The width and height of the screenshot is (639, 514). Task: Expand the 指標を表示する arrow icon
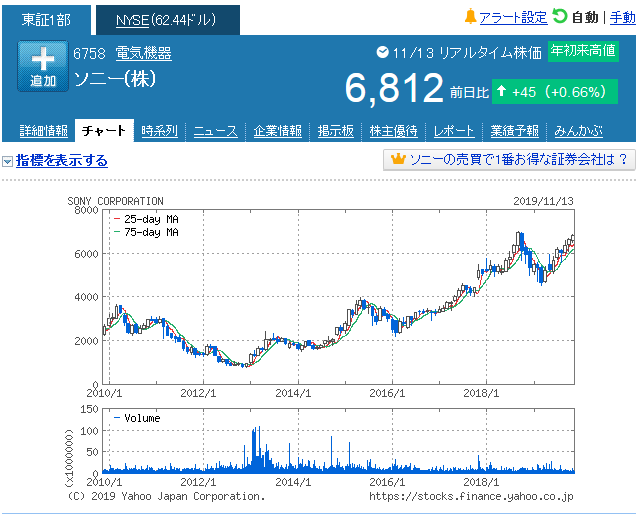[x=7, y=161]
